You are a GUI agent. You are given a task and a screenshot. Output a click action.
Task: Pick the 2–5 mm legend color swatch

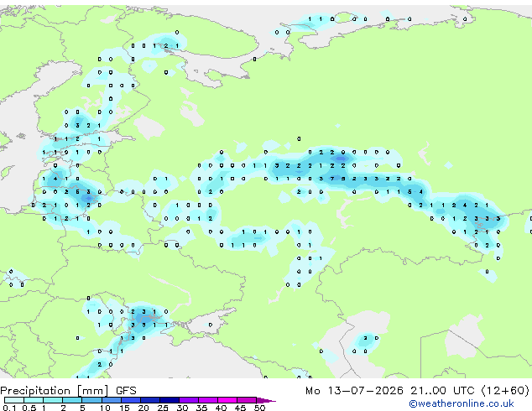[x=72, y=400]
